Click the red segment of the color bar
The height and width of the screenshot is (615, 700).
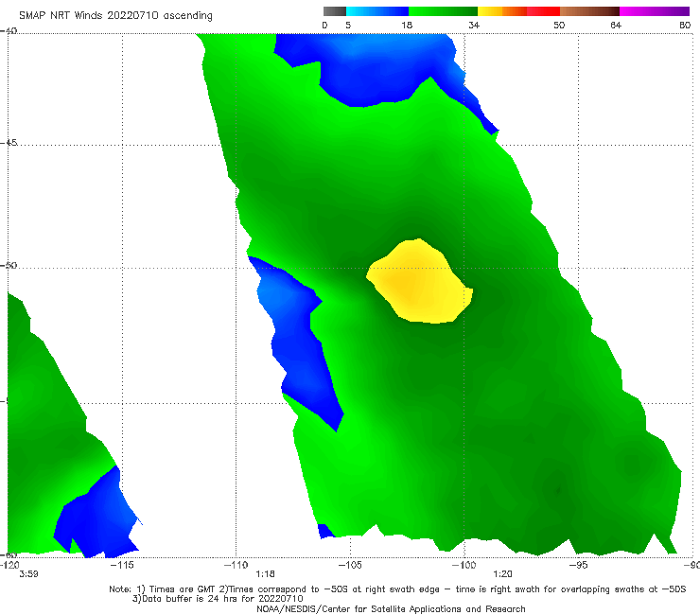pyautogui.click(x=543, y=11)
